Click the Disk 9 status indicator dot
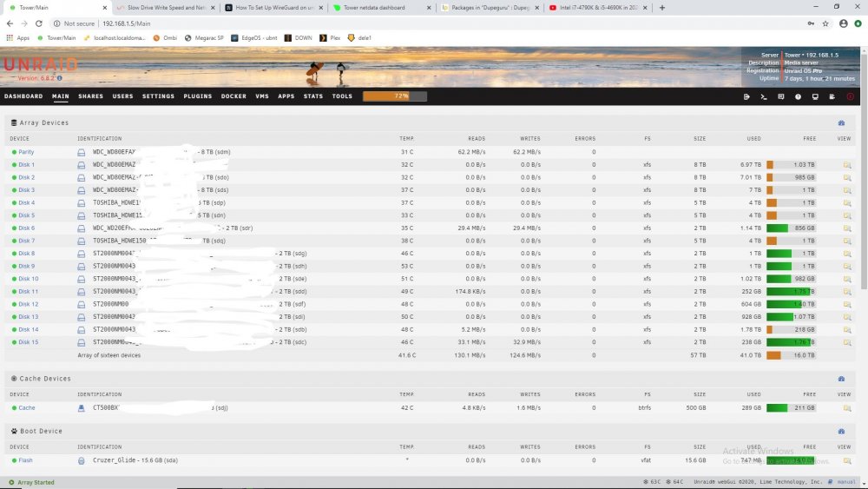Viewport: 868px width, 489px height. [x=14, y=267]
